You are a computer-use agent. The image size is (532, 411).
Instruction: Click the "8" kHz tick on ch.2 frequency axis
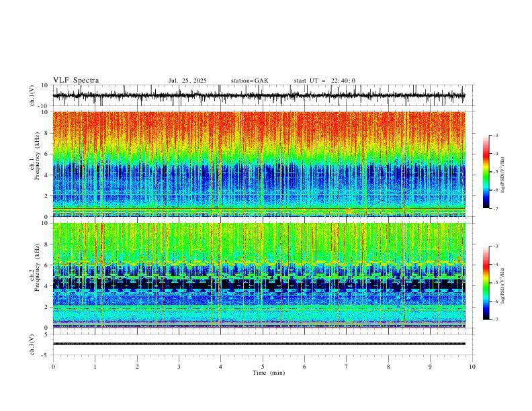coord(47,244)
